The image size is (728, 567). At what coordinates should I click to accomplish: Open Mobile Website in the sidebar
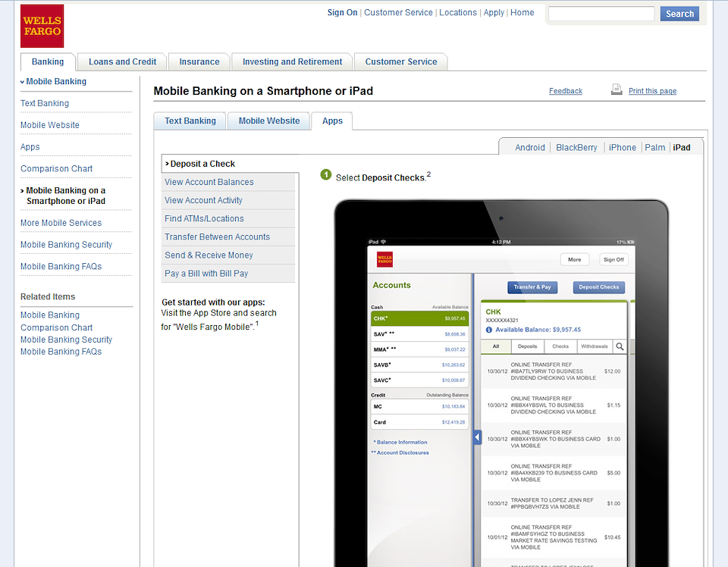tap(50, 125)
